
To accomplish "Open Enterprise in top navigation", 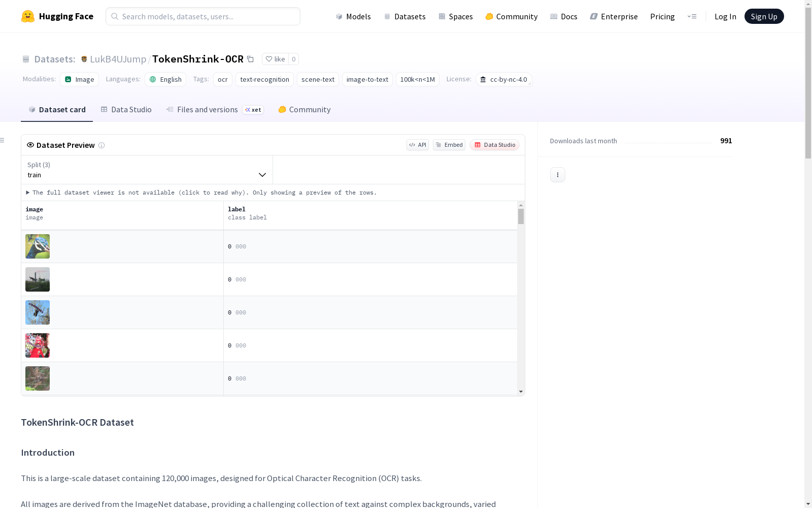I will (614, 16).
